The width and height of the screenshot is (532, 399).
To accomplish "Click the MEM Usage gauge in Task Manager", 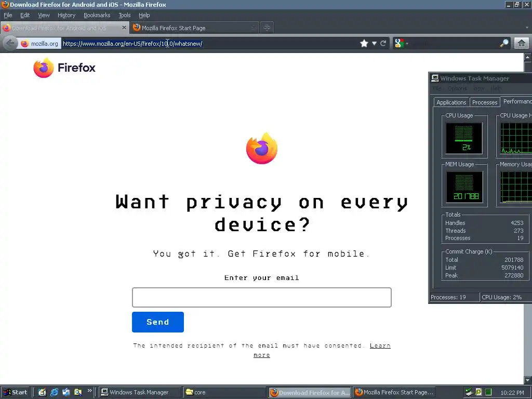I will pos(464,187).
